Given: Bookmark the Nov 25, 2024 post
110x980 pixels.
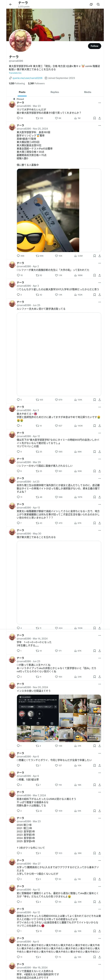Looking at the screenshot, I should [95, 256].
